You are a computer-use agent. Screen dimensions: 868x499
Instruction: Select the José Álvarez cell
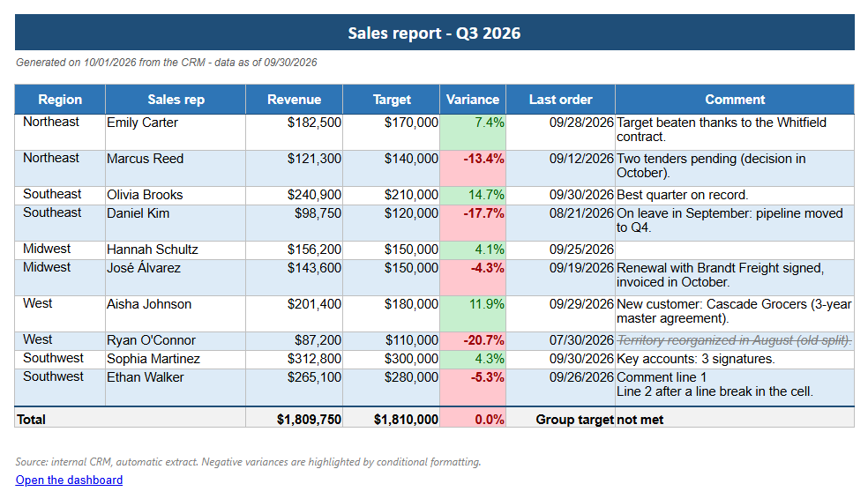pyautogui.click(x=176, y=278)
